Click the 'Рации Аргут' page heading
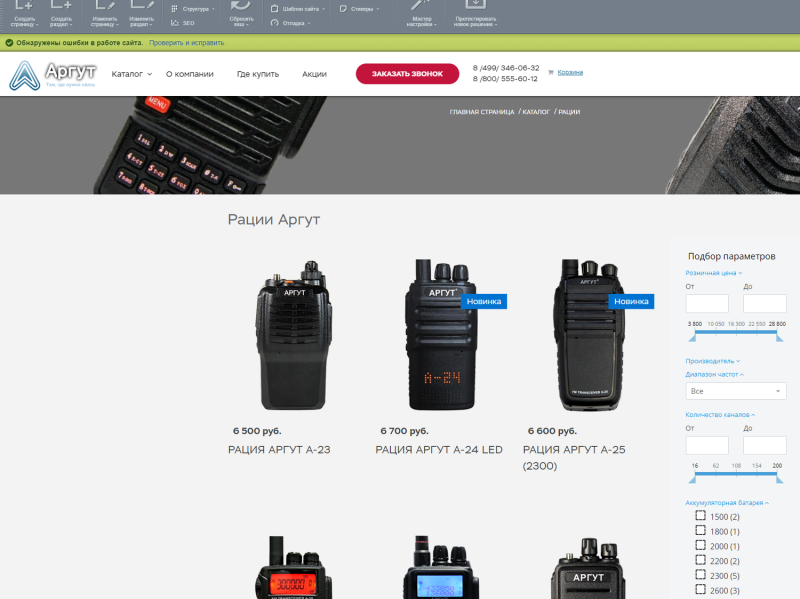Screen dimensions: 800x599 274,220
